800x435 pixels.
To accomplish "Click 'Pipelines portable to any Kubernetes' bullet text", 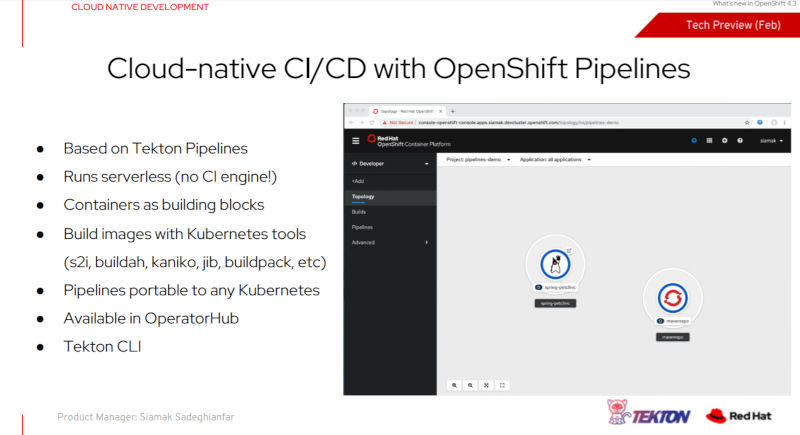I will click(192, 290).
